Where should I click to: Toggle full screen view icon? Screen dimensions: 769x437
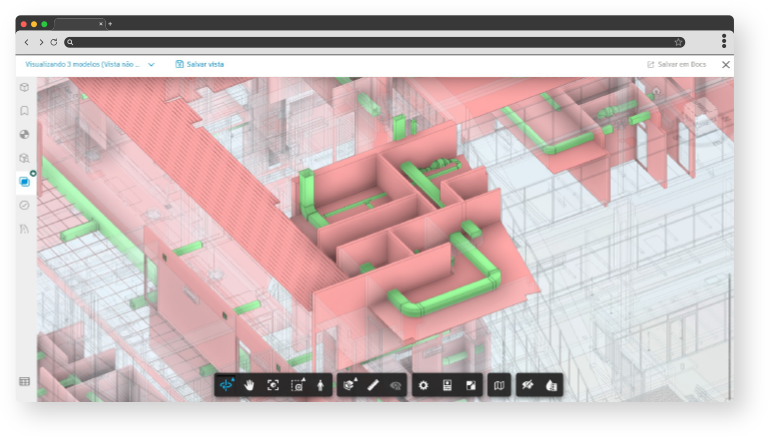[471, 385]
